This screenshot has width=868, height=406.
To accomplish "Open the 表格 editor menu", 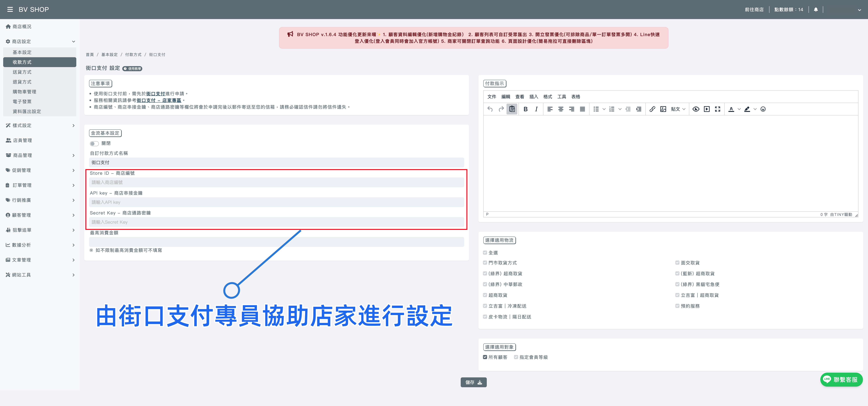I will click(575, 97).
